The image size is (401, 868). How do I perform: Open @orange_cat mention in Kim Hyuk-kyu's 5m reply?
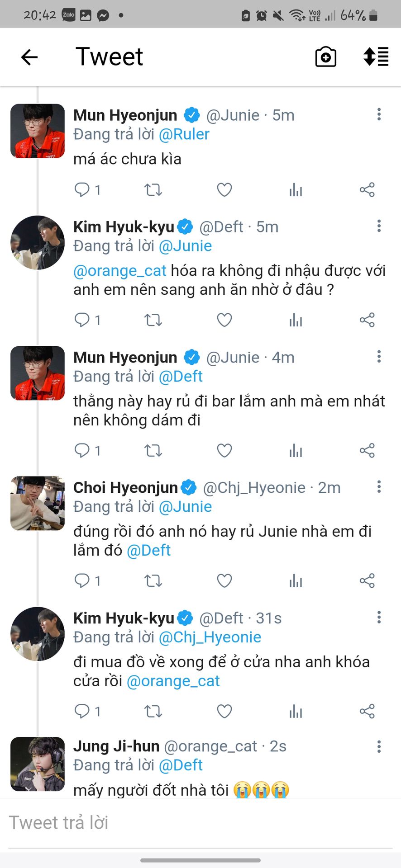tap(120, 270)
